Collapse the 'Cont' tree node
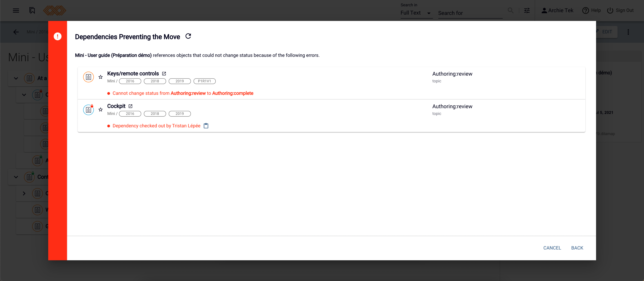The width and height of the screenshot is (644, 281). click(16, 177)
